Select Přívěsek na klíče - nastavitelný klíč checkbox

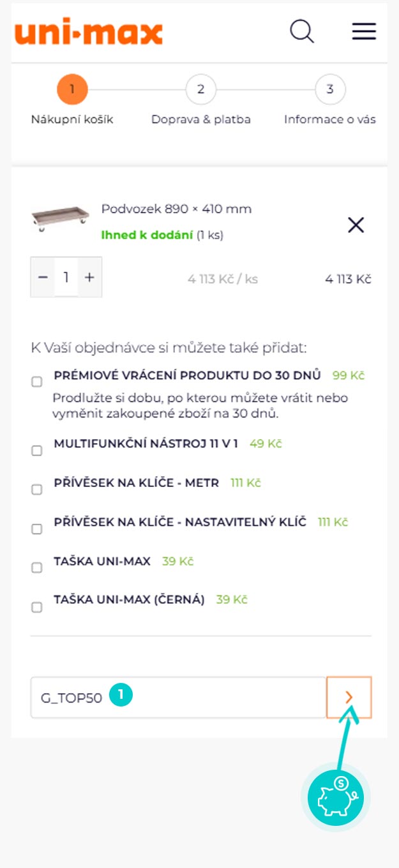[37, 529]
